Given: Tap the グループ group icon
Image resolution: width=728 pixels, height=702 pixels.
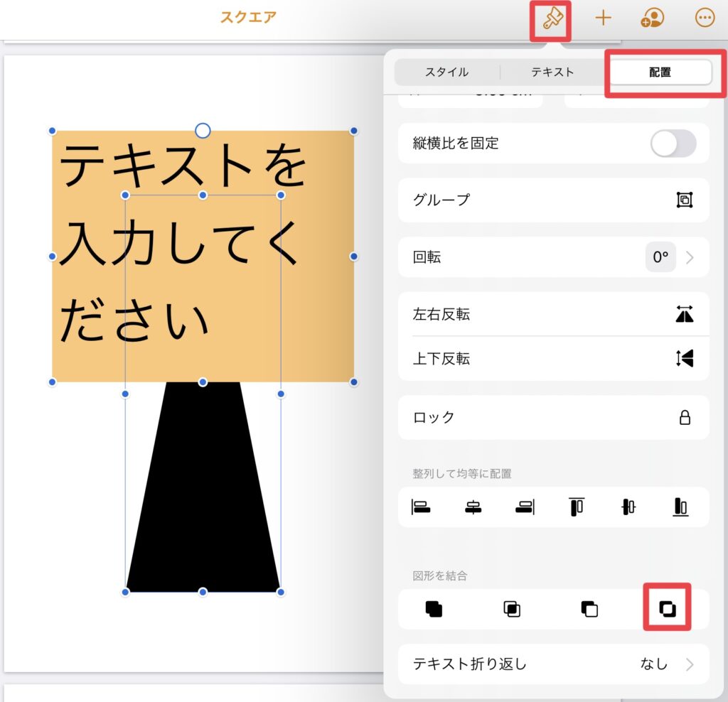Looking at the screenshot, I should 685,200.
